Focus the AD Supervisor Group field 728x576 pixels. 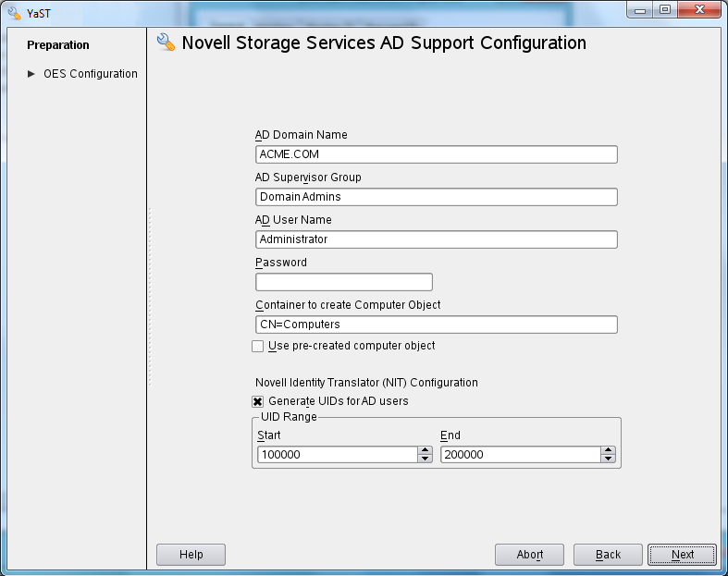pos(436,197)
